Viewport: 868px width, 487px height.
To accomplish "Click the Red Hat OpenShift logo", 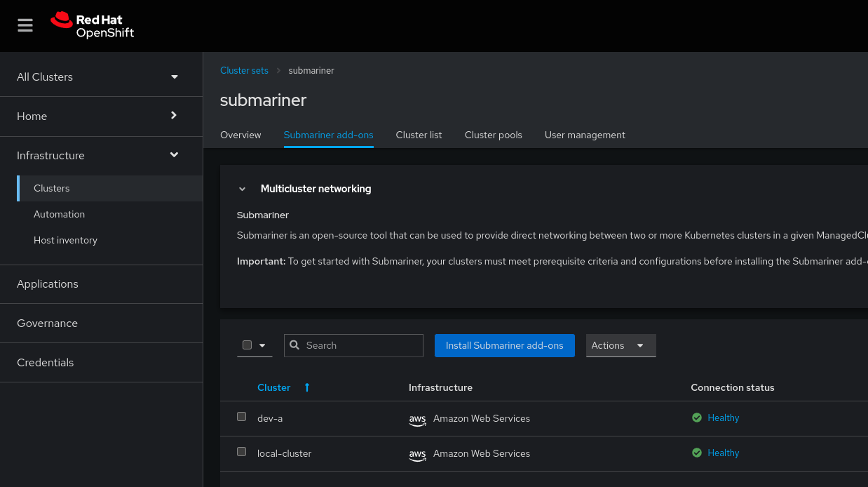I will [x=92, y=26].
